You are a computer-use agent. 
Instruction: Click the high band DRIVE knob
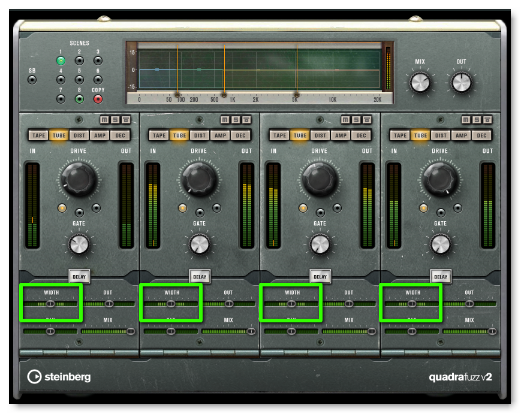click(440, 179)
